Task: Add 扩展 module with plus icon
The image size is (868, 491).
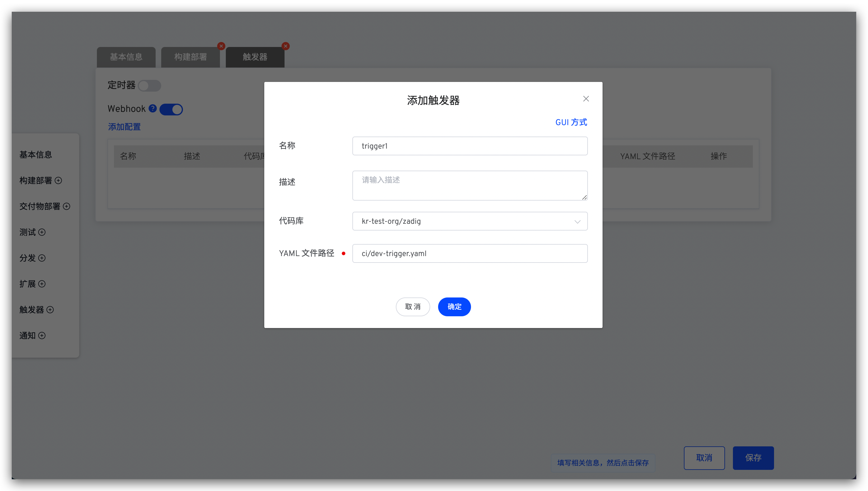Action: [x=42, y=284]
